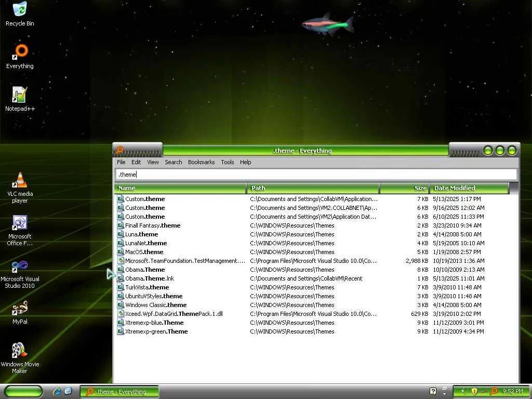Viewport: 532px width, 399px height.
Task: Click the date 3/23/2010 9:34 AM
Action: tap(457, 225)
